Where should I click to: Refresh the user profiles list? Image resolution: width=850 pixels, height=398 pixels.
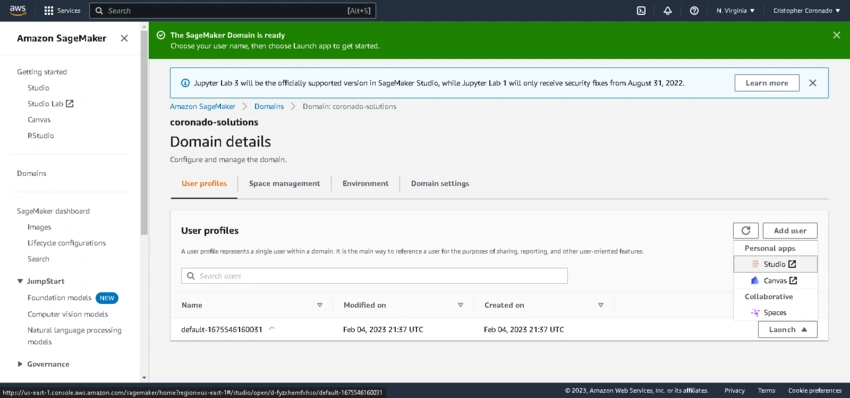coord(745,230)
